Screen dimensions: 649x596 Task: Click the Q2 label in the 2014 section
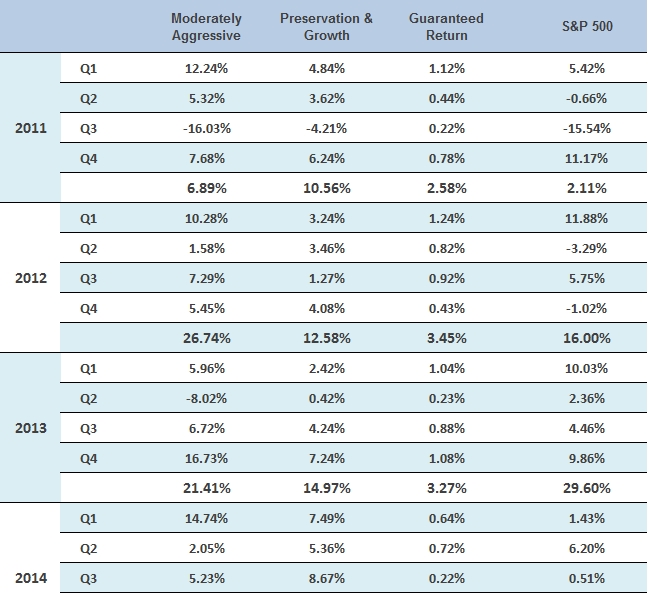pyautogui.click(x=89, y=548)
